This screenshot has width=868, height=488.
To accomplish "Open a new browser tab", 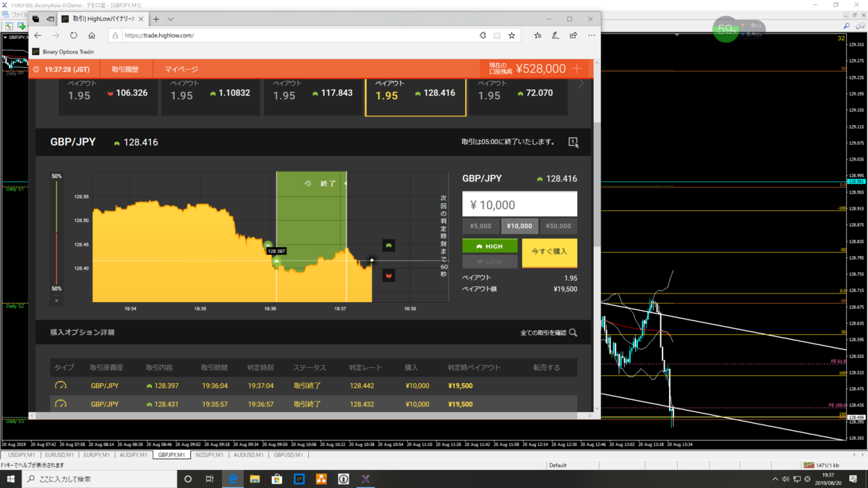I will point(156,19).
